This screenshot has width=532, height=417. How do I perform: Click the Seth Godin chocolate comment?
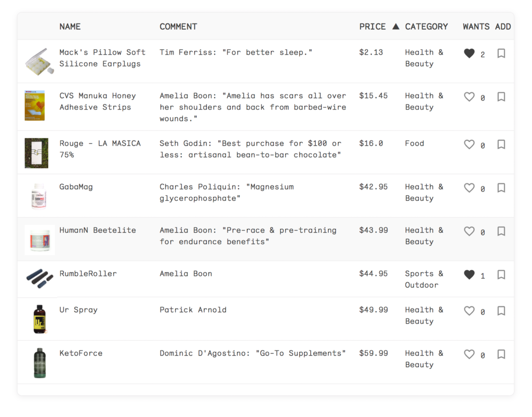pyautogui.click(x=250, y=149)
